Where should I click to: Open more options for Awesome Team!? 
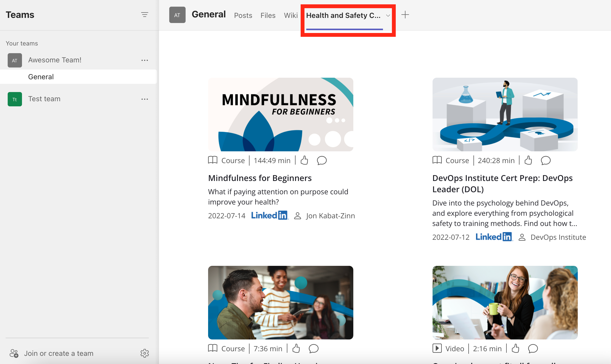click(144, 60)
